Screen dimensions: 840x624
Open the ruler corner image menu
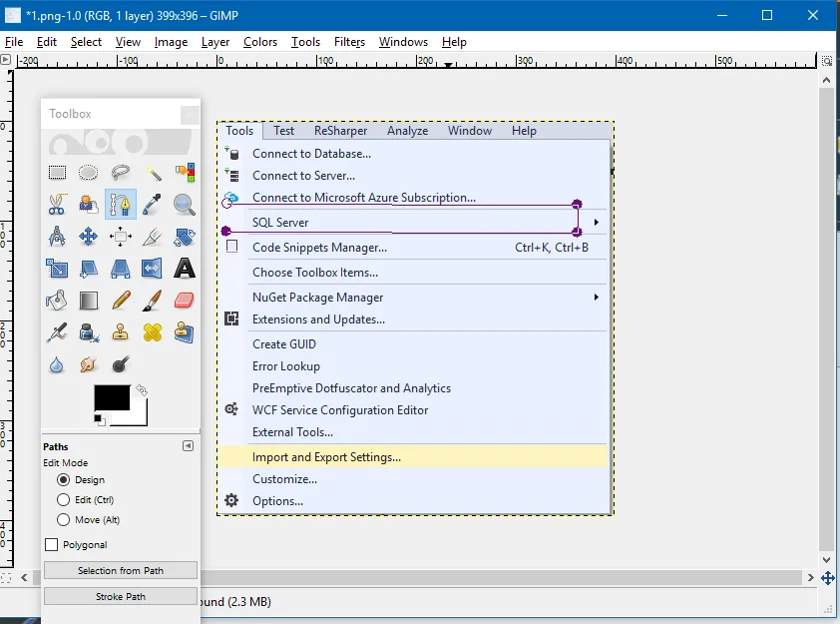(x=6, y=60)
